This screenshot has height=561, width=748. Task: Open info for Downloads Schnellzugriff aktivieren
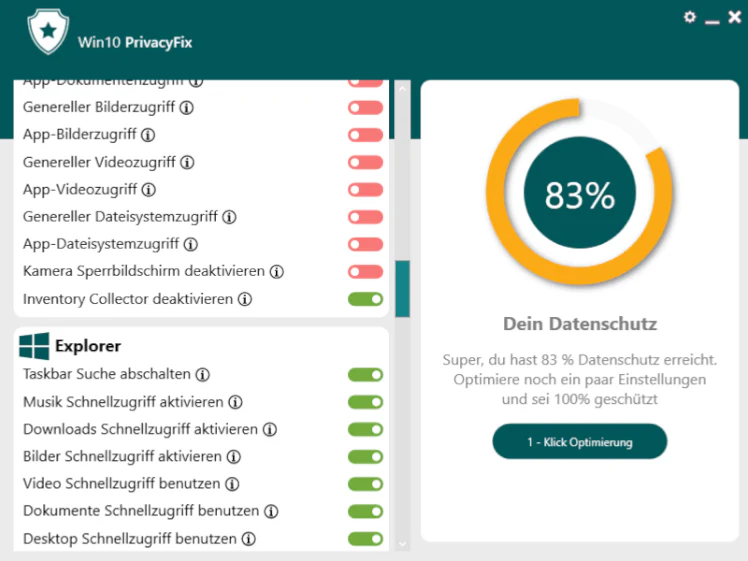tap(270, 430)
